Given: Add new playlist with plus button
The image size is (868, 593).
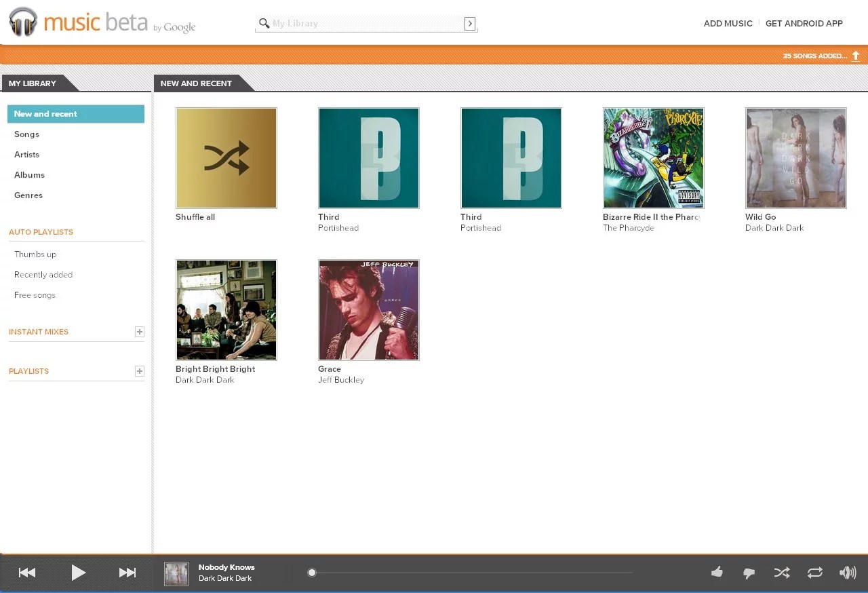Looking at the screenshot, I should [x=139, y=371].
